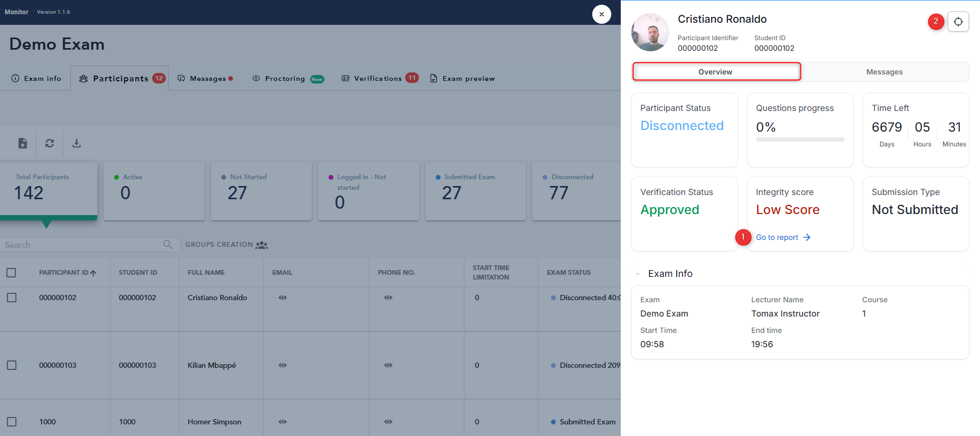The image size is (980, 436).
Task: Click the search magnifier icon
Action: [167, 244]
